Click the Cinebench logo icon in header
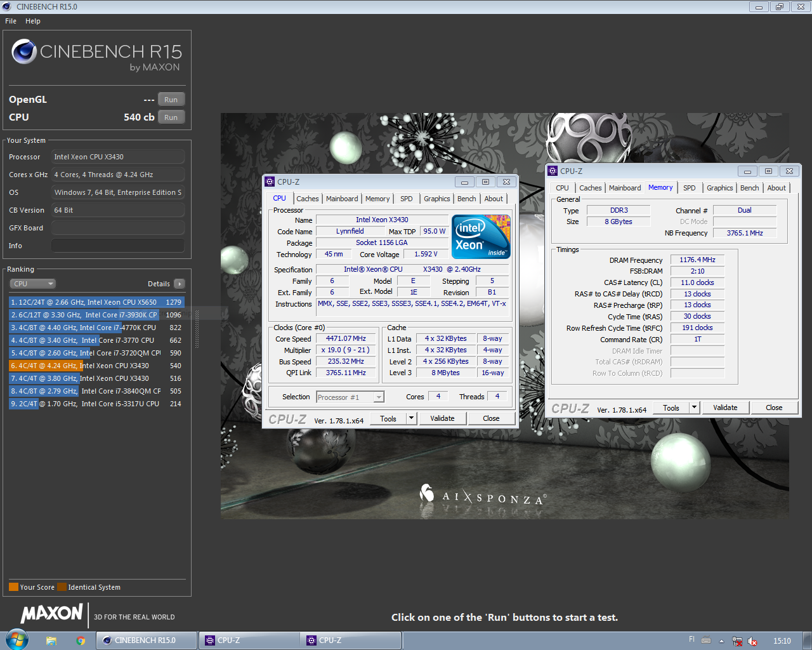The image size is (812, 650). click(24, 51)
